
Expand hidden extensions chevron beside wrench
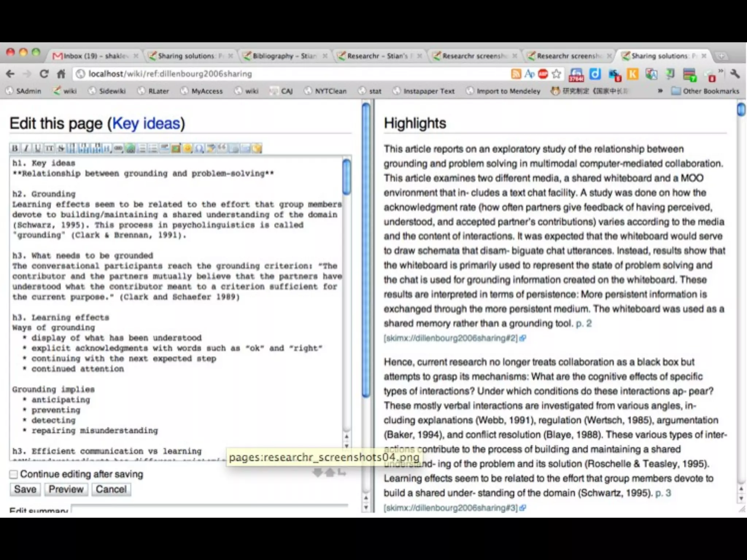pos(721,70)
